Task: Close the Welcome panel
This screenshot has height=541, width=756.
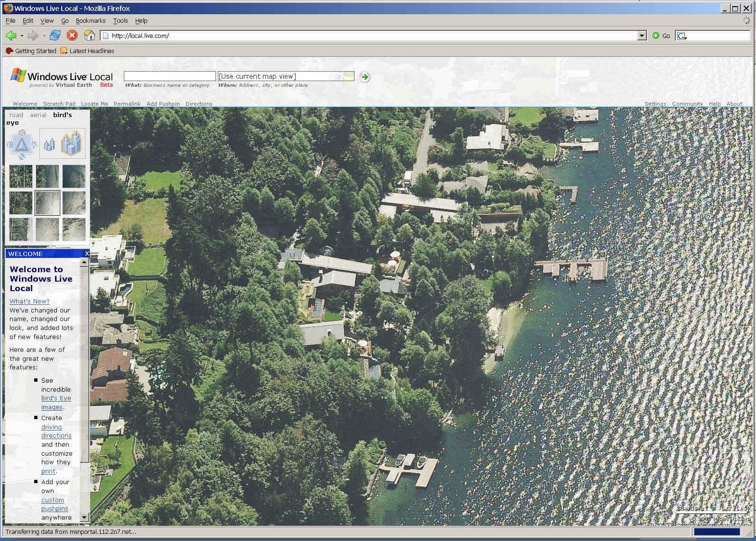Action: coord(86,254)
